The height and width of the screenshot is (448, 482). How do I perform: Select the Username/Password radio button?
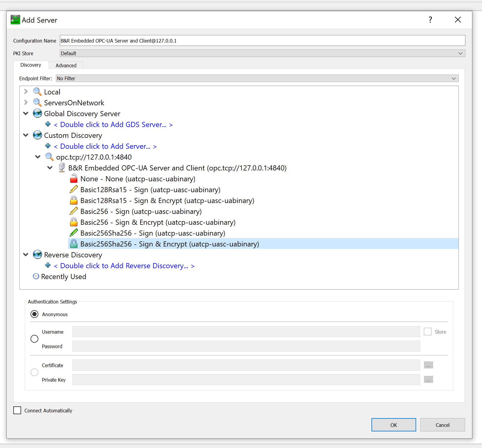pyautogui.click(x=34, y=339)
